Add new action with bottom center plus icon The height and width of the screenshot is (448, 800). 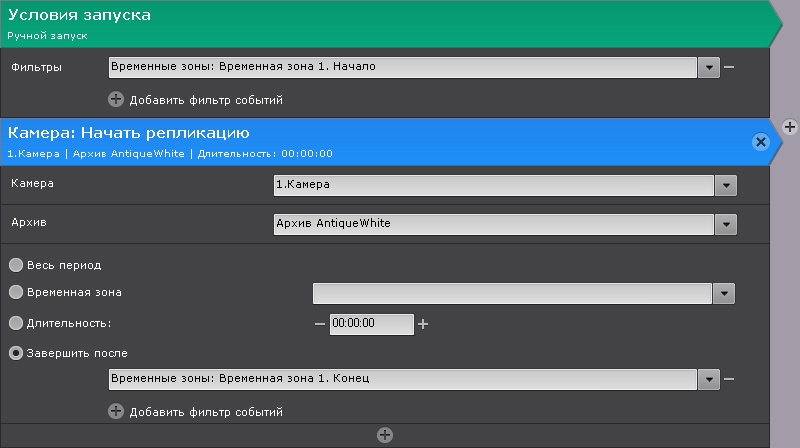tap(384, 435)
